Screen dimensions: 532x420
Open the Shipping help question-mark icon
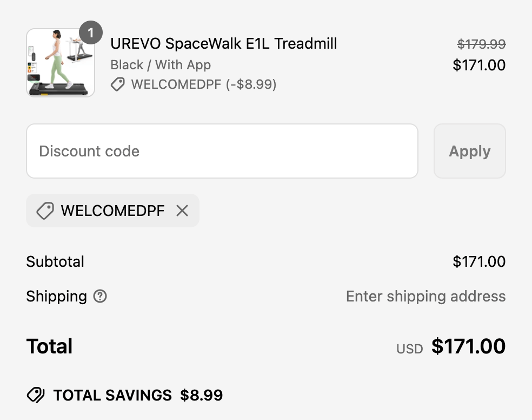(x=100, y=296)
